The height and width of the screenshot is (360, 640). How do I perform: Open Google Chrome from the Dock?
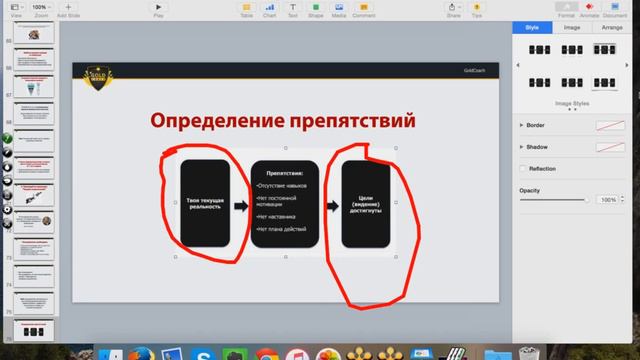[x=266, y=353]
